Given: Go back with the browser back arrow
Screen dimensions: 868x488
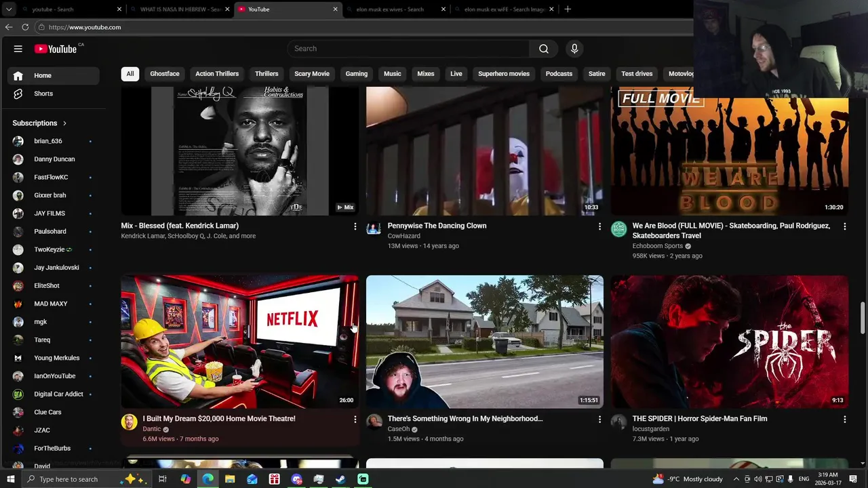Looking at the screenshot, I should 8,27.
